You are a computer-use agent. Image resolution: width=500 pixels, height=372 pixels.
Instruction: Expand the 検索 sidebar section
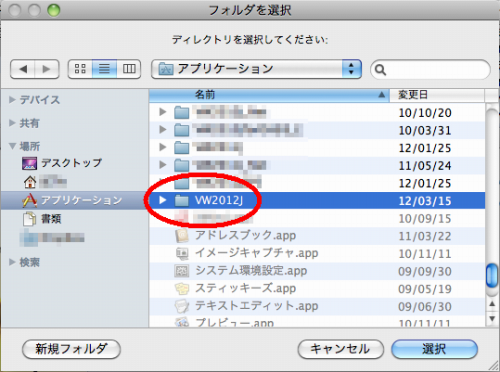click(x=12, y=262)
